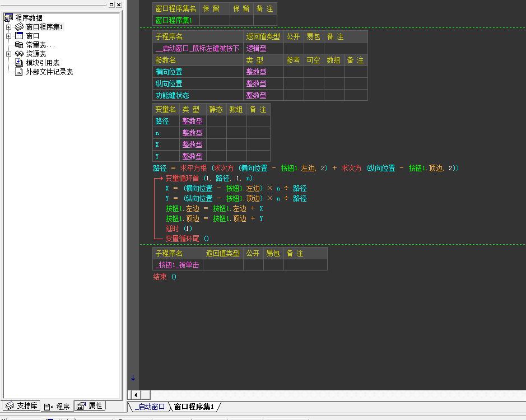Click the 路径 variable name cell

pos(166,121)
